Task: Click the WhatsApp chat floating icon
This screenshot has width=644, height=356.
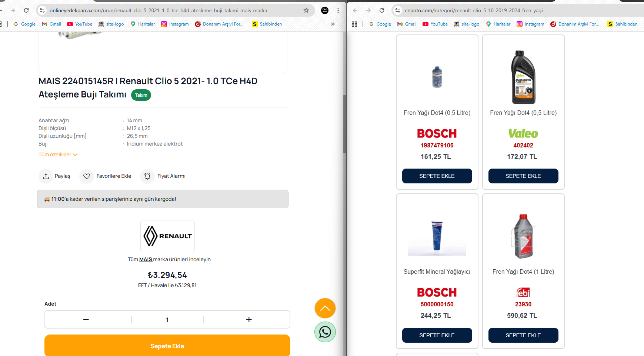Action: click(x=325, y=332)
